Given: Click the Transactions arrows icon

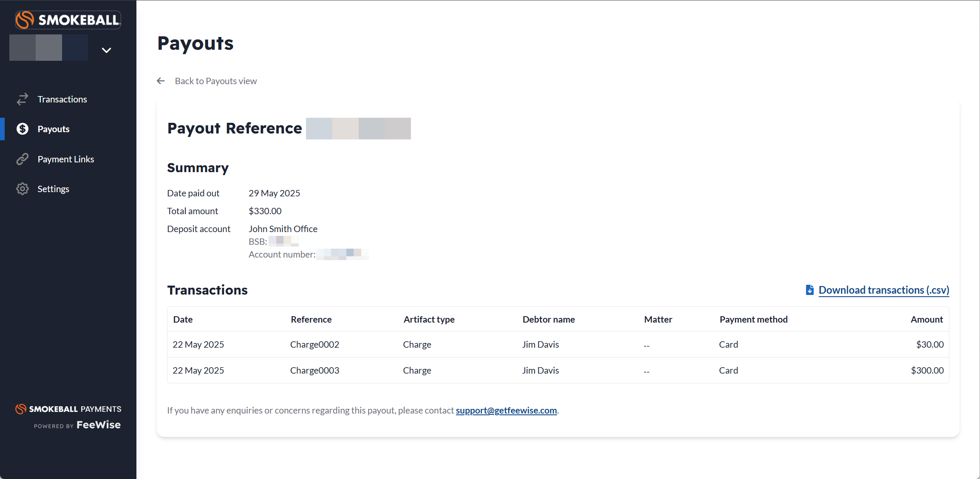Looking at the screenshot, I should 23,99.
